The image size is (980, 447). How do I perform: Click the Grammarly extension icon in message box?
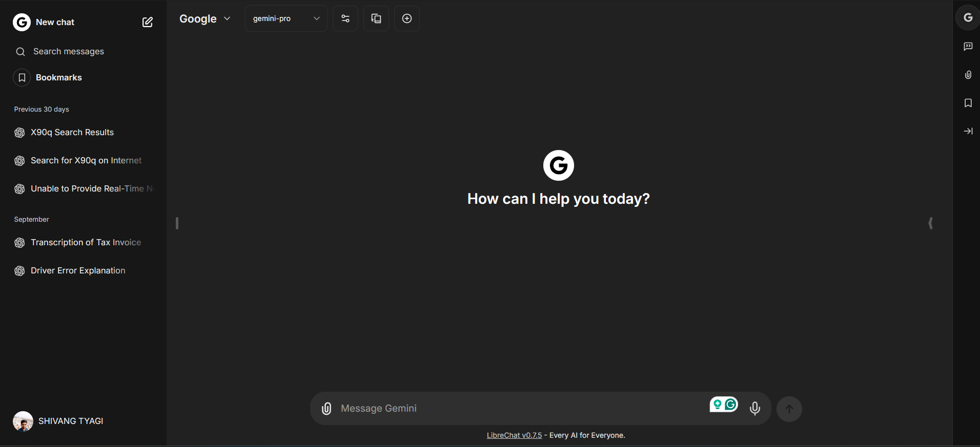pyautogui.click(x=731, y=405)
